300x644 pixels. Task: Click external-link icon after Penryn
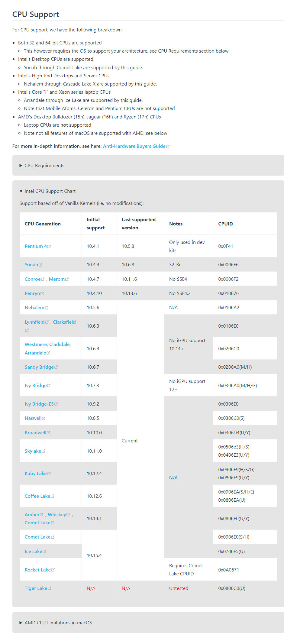point(42,294)
